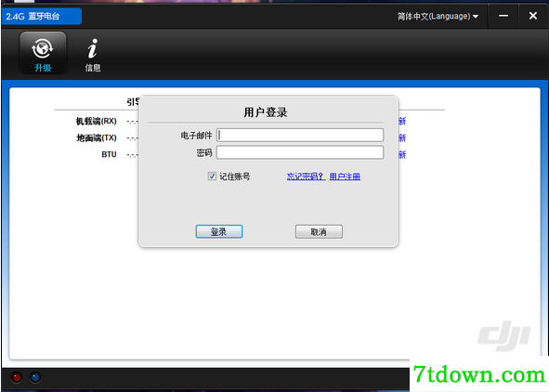The image size is (549, 392).
Task: Focus the 电子邮件 email input field
Action: tap(300, 135)
